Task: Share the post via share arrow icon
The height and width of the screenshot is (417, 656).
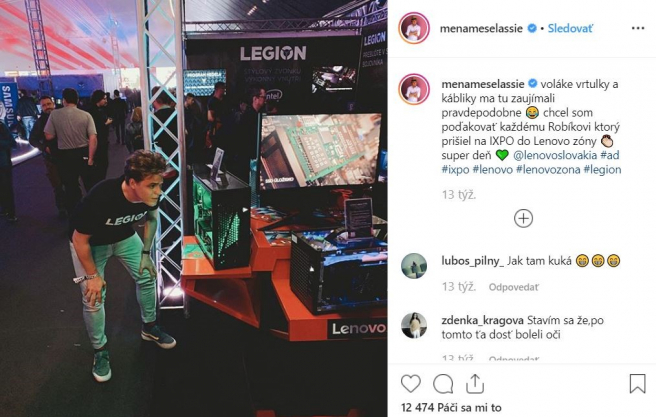Action: (475, 384)
